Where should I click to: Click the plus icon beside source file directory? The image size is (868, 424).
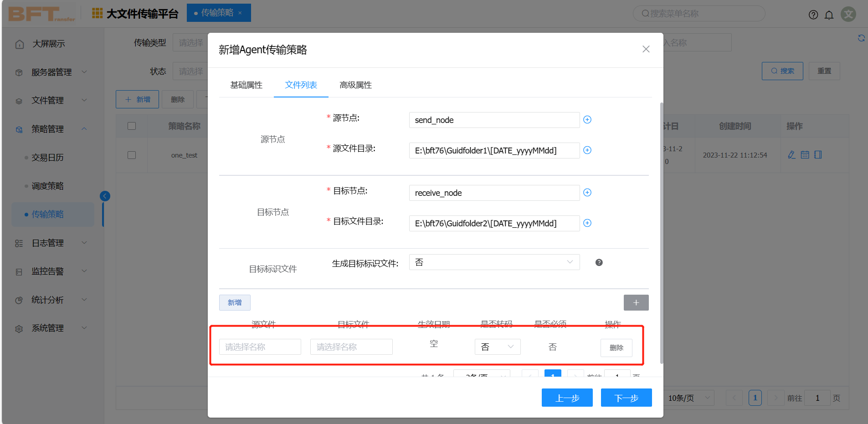coord(587,150)
